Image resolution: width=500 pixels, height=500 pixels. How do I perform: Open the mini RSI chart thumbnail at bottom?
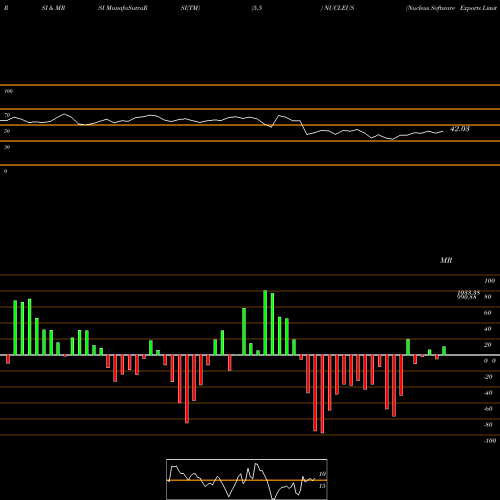coord(247,479)
